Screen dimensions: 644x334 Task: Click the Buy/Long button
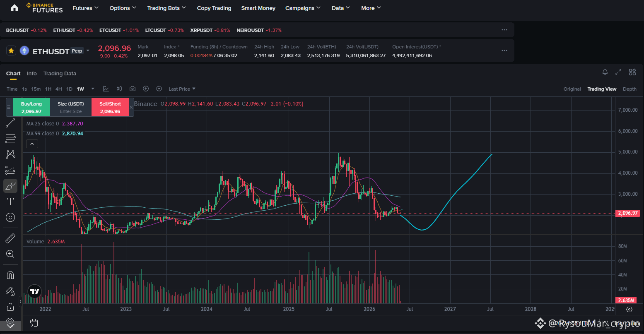click(31, 107)
